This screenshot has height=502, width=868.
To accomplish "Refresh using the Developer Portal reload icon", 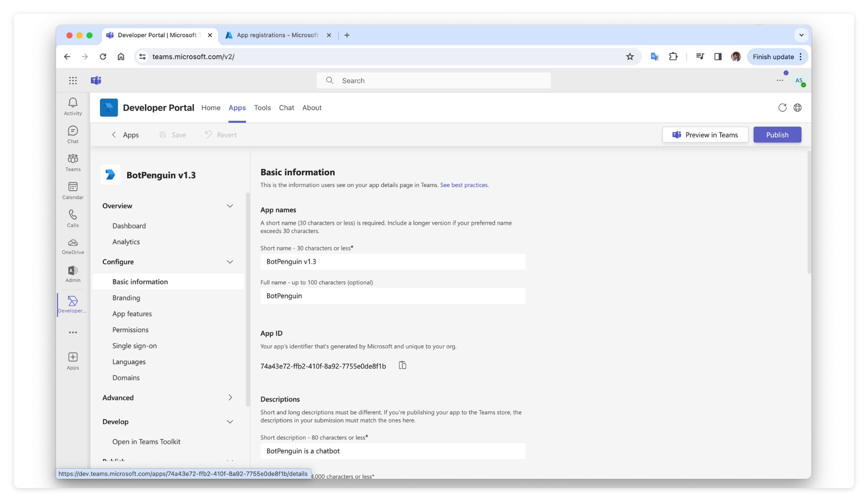I will tap(782, 107).
